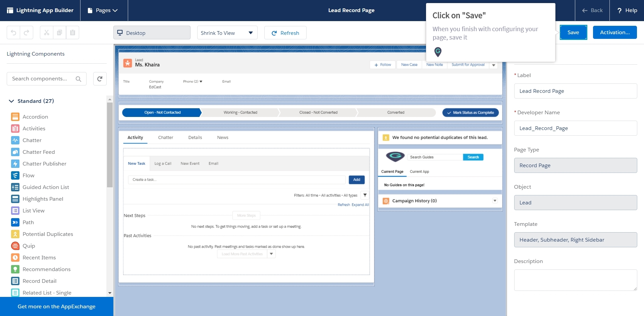Switch to the Chatter tab
Image resolution: width=644 pixels, height=316 pixels.
[x=166, y=137]
